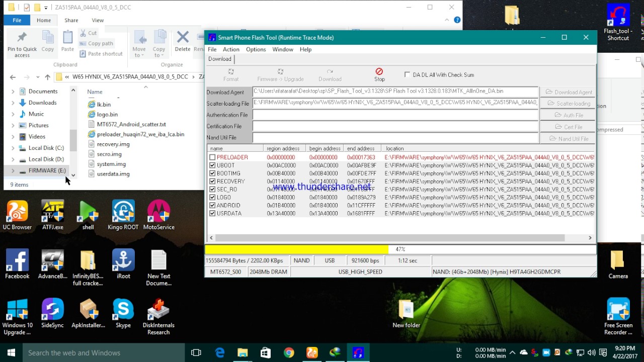Show hidden system tray icons
This screenshot has width=644, height=362.
pyautogui.click(x=512, y=353)
